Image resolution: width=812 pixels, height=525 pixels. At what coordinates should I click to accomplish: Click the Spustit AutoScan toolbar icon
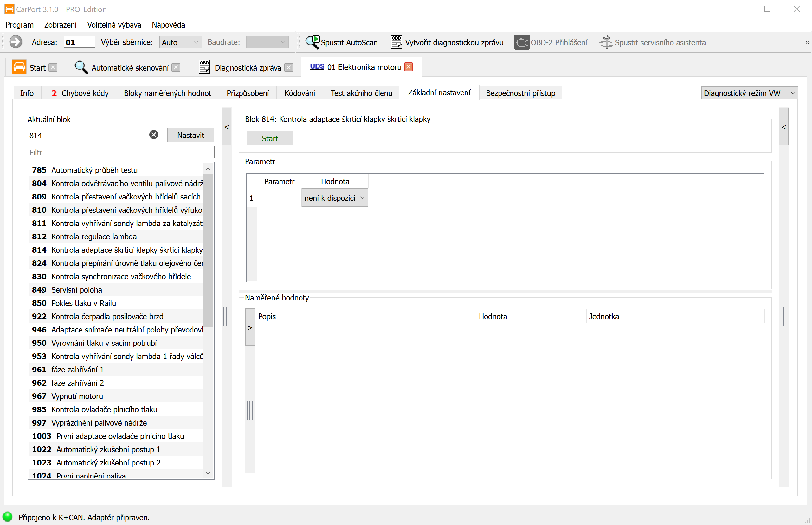click(x=312, y=42)
